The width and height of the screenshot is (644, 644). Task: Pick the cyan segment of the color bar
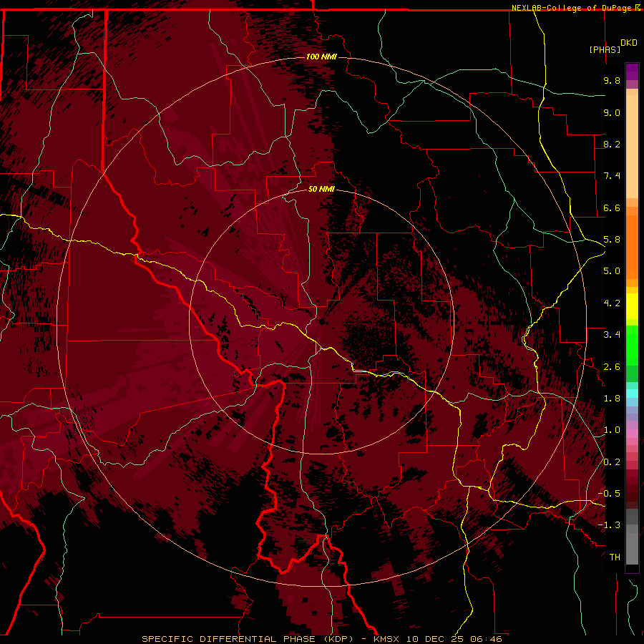(x=632, y=394)
